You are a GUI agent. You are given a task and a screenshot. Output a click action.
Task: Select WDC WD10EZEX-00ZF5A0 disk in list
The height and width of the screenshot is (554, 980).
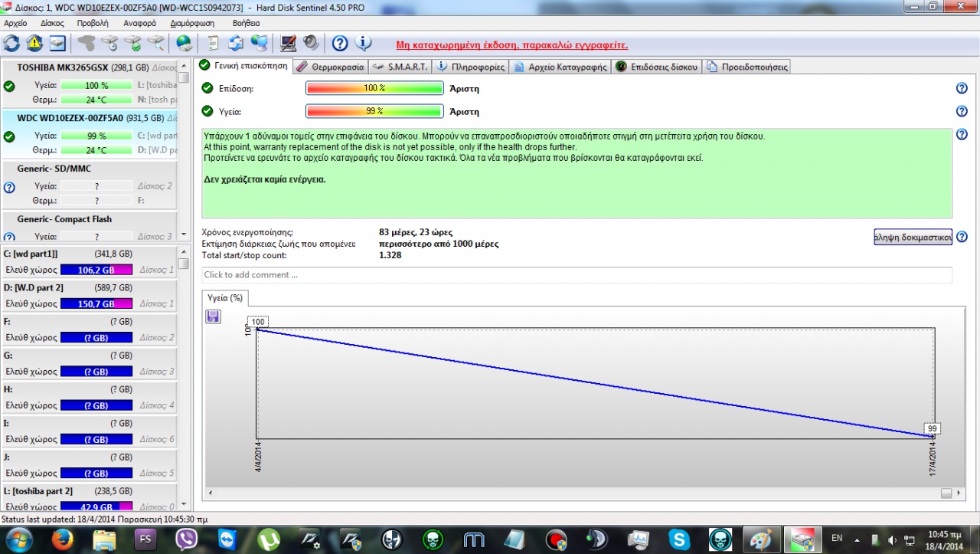89,134
